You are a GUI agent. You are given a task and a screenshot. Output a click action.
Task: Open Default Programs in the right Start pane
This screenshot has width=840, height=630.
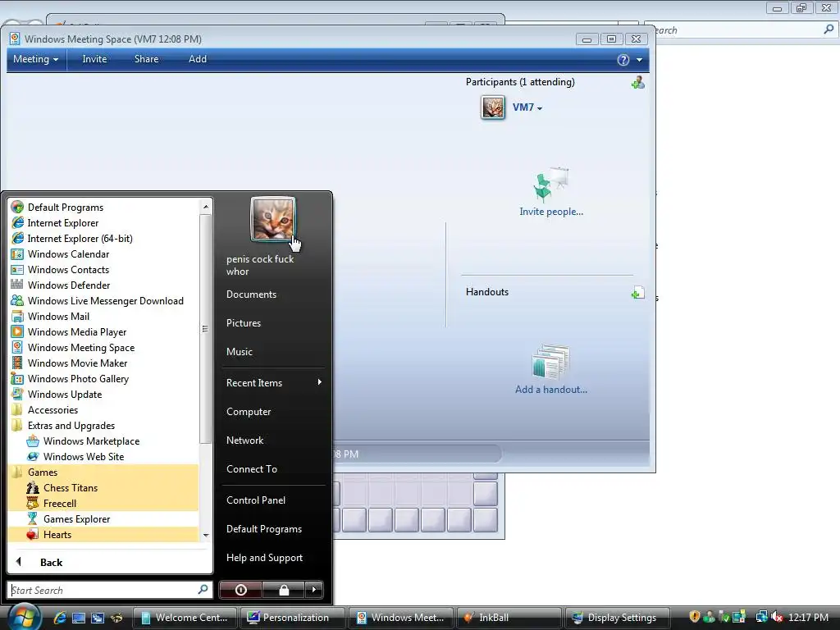coord(264,529)
